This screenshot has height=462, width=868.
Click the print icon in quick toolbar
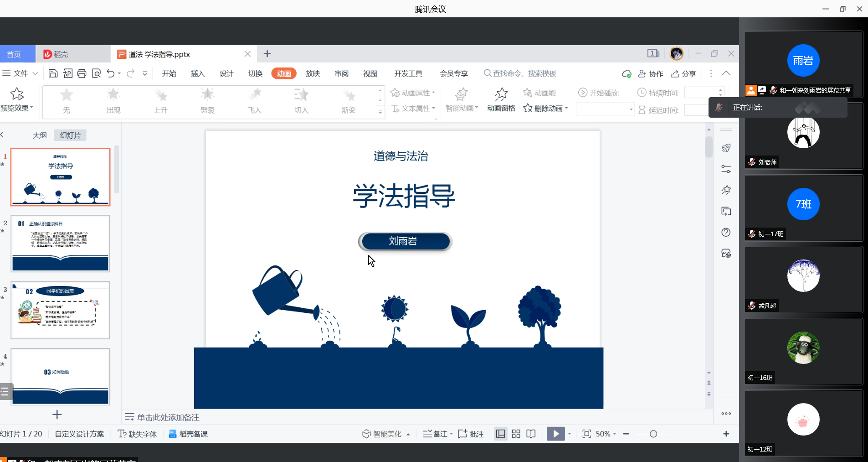click(82, 73)
